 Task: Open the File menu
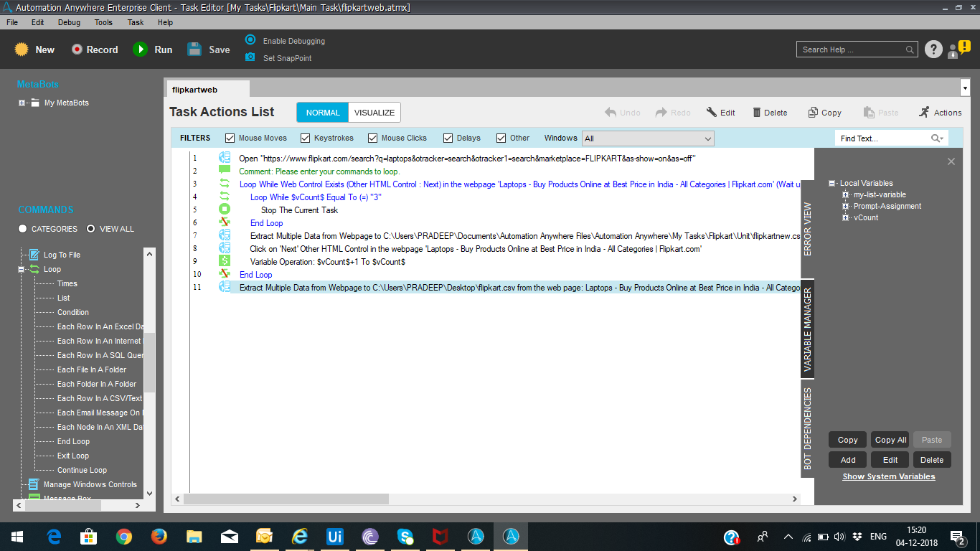click(12, 22)
